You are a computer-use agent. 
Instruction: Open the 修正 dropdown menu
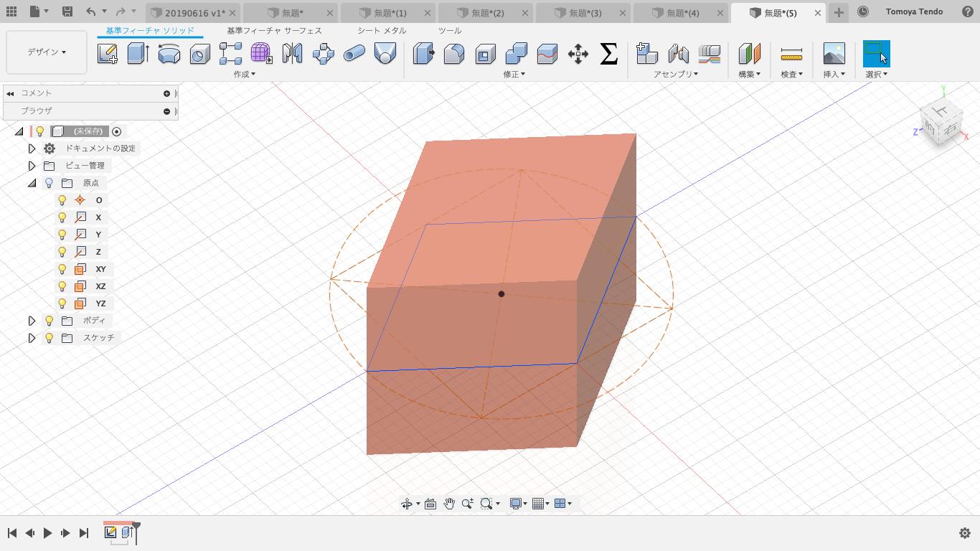[514, 74]
